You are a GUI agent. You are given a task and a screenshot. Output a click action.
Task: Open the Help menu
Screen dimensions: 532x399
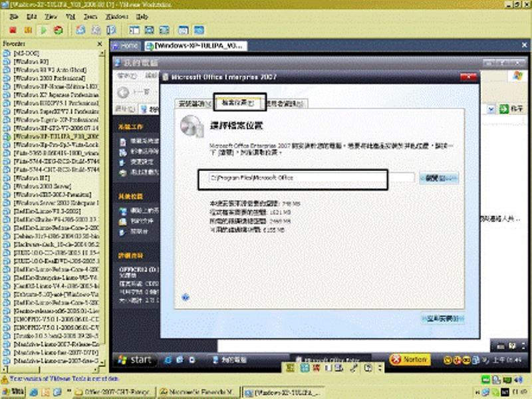(142, 17)
